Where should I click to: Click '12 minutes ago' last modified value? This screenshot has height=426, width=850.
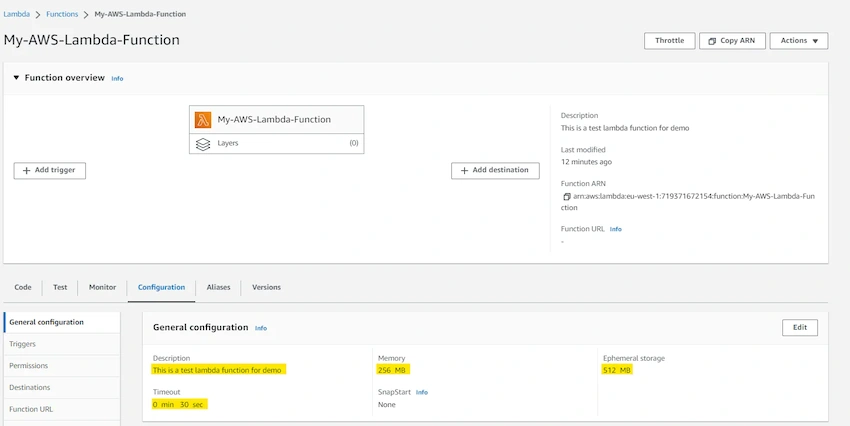587,162
